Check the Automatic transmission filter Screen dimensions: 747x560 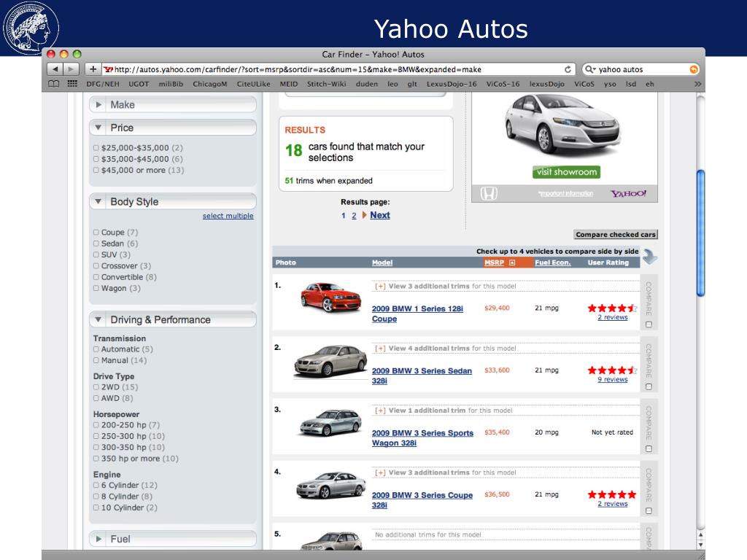(x=96, y=349)
